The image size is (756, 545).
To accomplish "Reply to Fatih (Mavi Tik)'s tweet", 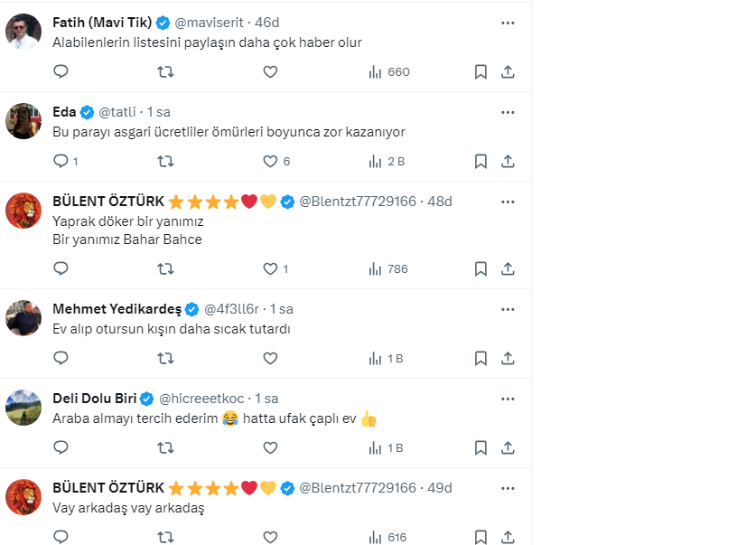I will point(61,71).
